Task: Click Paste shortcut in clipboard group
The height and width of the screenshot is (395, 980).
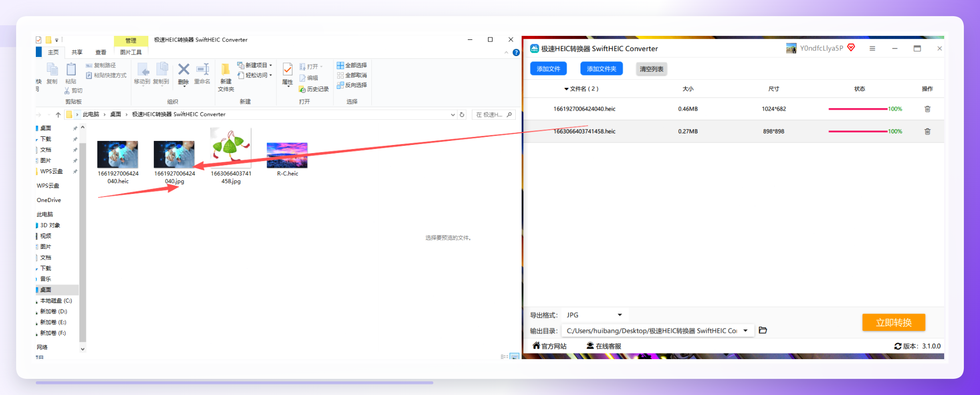Action: click(106, 75)
